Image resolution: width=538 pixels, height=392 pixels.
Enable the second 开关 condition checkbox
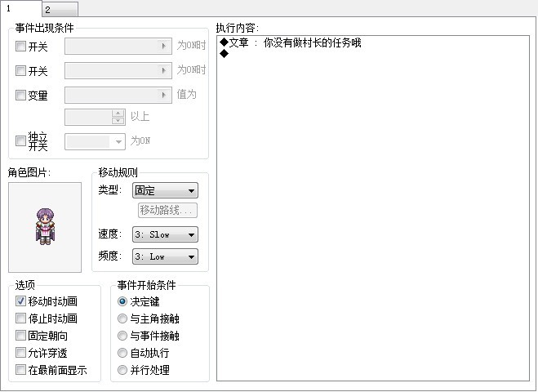20,71
